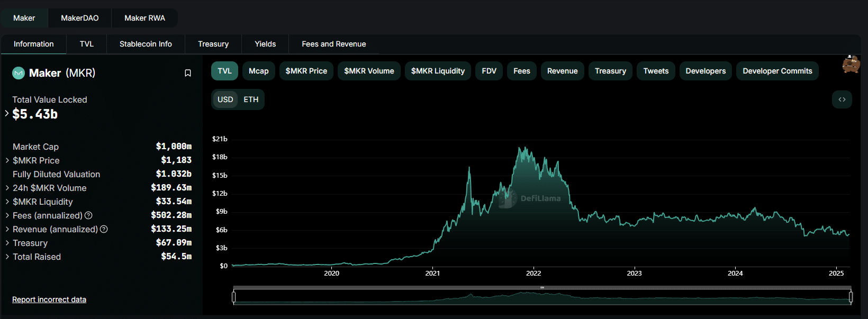Toggle FDV chart metric
Image resolution: width=868 pixels, height=319 pixels.
click(x=489, y=71)
